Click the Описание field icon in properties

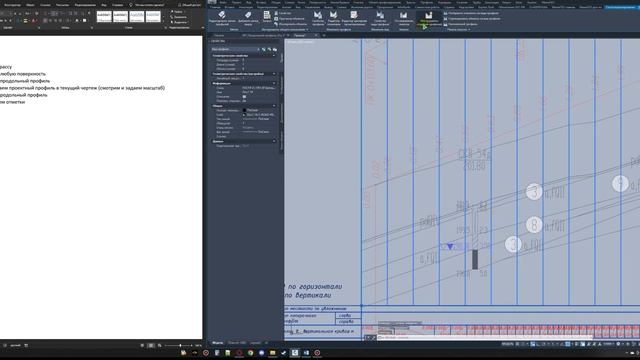tap(244, 97)
